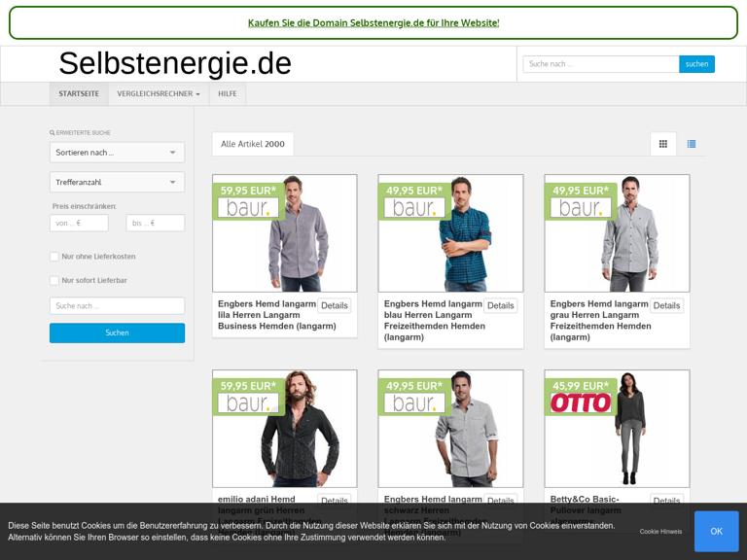Open 'Sortieren nach ...' dropdown
This screenshot has width=747, height=560.
[x=117, y=153]
